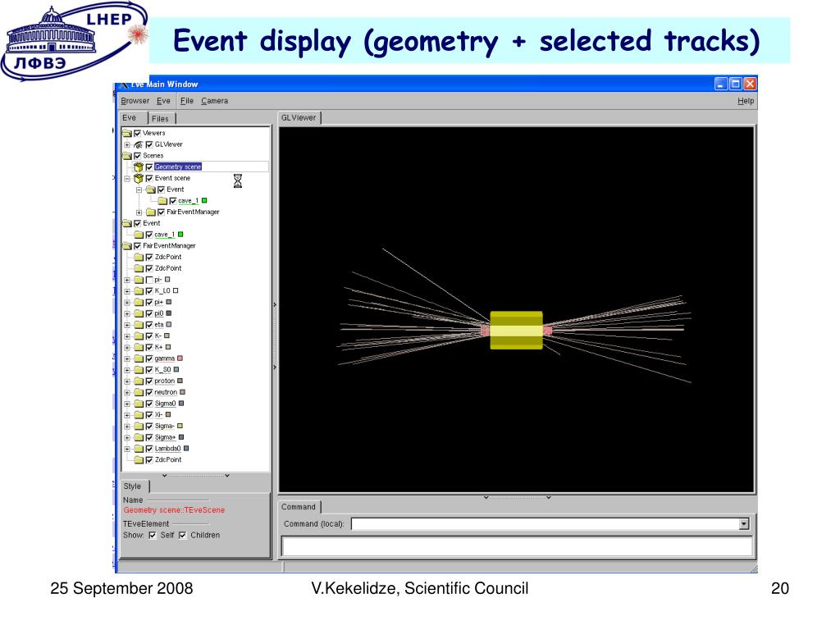This screenshot has width=840, height=630.
Task: Click the gamma folder icon
Action: tap(139, 358)
